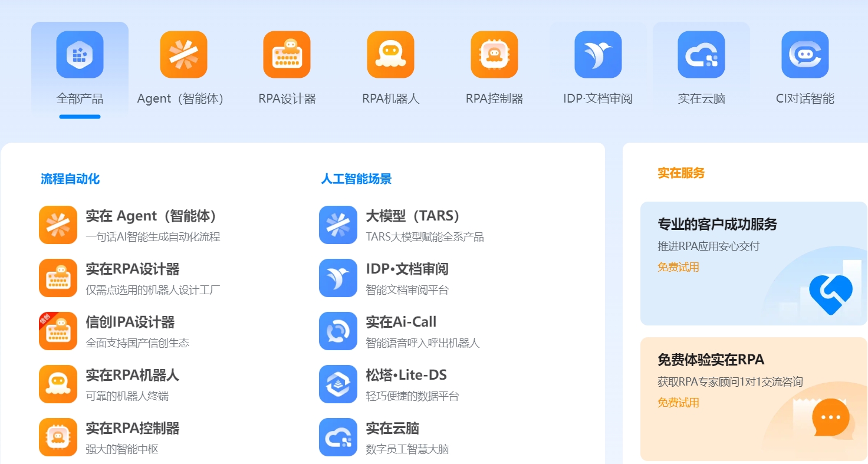Select the 大模型（TARS）icon
The width and height of the screenshot is (868, 464).
click(337, 225)
